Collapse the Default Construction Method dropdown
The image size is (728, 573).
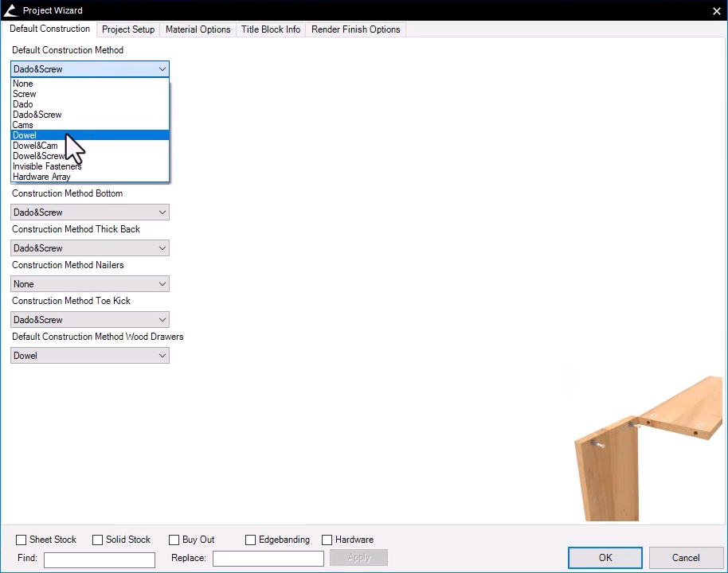tap(162, 69)
